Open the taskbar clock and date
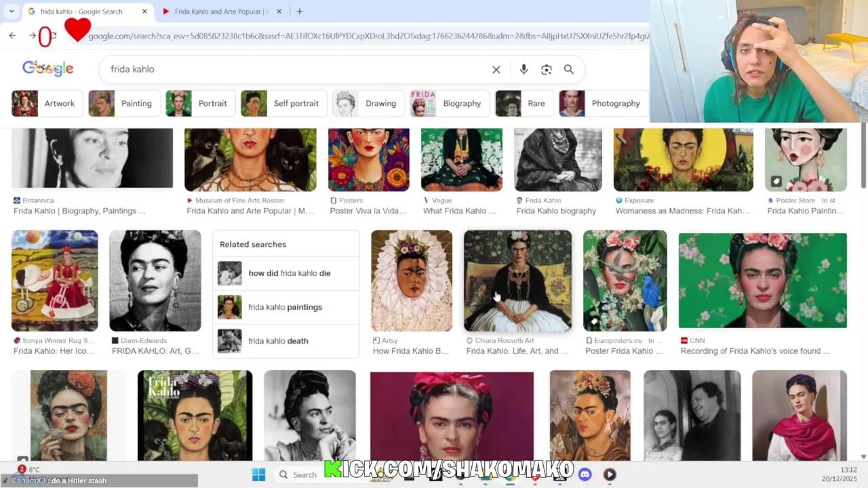This screenshot has height=488, width=868. (840, 474)
